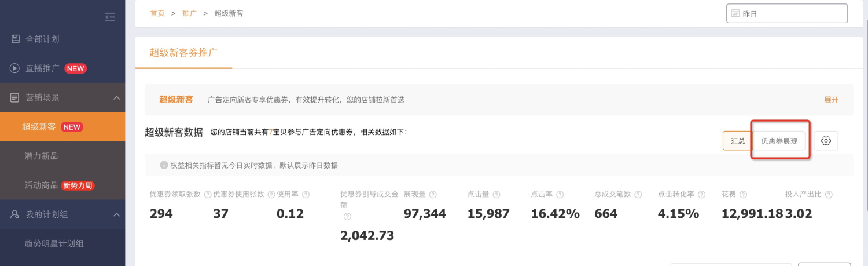Screen dimensions: 868x266
Task: Collapse the sidebar with the menu-fold icon
Action: point(110,17)
